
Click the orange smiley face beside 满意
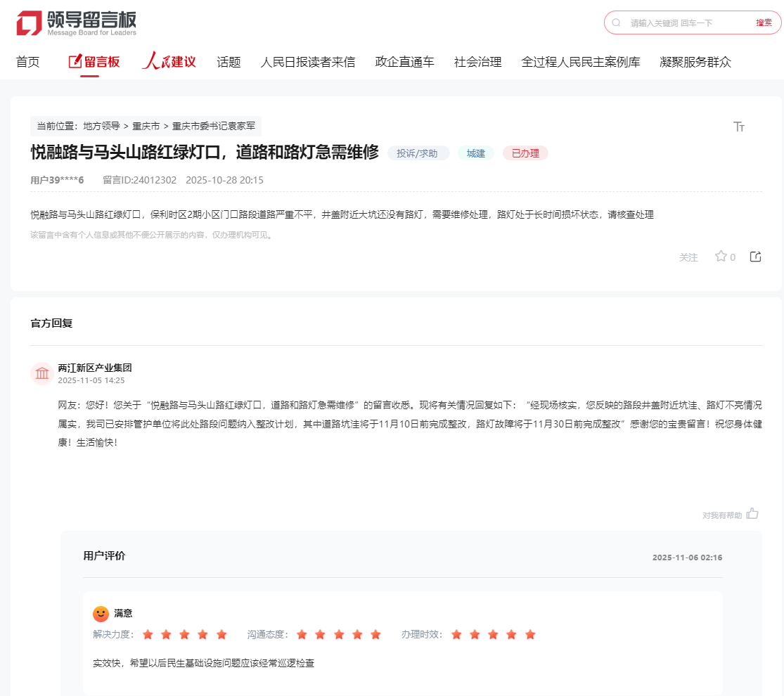tap(101, 613)
